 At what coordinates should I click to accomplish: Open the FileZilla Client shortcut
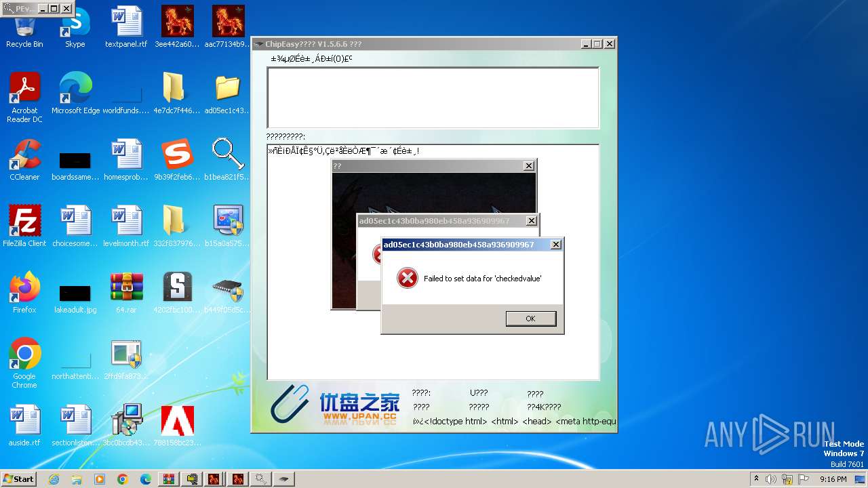coord(24,226)
